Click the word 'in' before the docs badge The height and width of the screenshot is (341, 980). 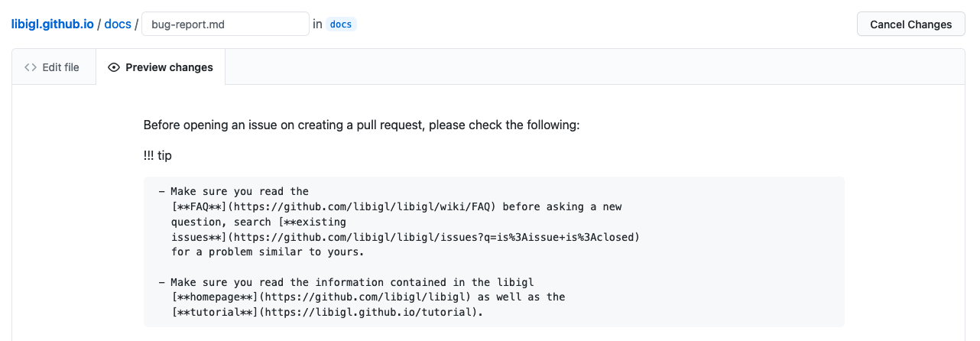[317, 24]
